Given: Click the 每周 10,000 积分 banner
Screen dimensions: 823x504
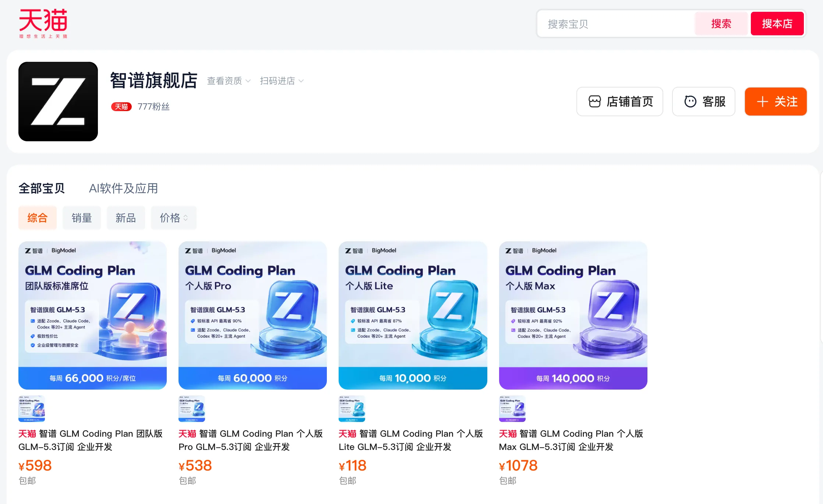Looking at the screenshot, I should (413, 378).
